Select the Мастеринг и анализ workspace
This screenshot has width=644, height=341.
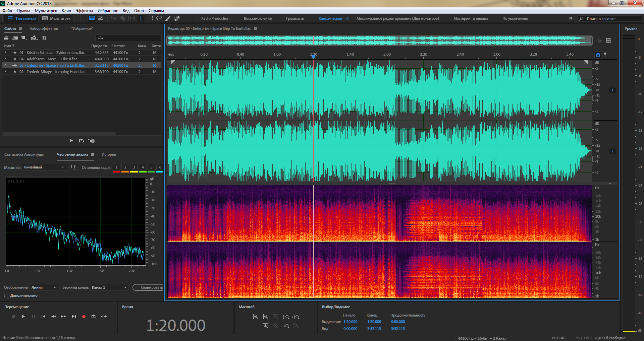coord(471,18)
